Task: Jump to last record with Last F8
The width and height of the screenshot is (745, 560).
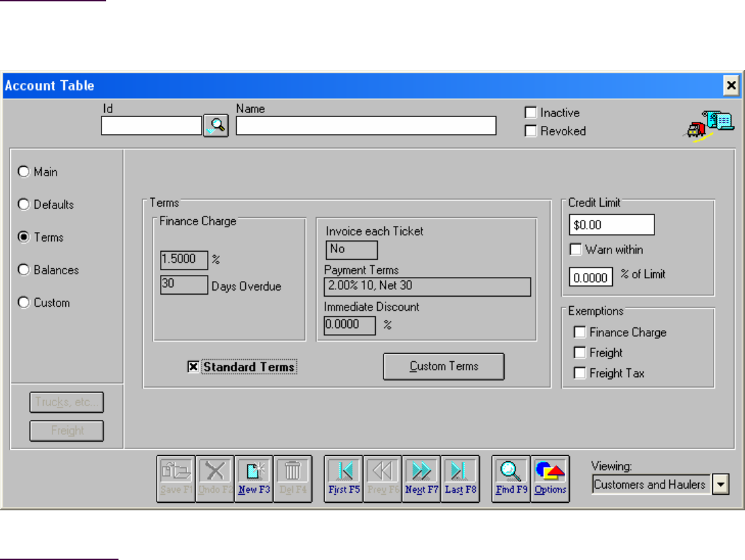Action: click(460, 478)
